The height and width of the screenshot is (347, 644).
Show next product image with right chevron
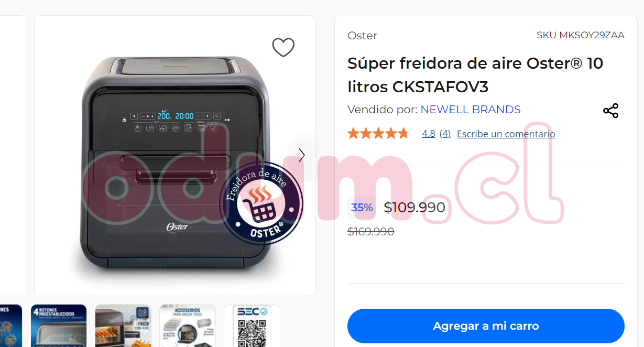302,155
